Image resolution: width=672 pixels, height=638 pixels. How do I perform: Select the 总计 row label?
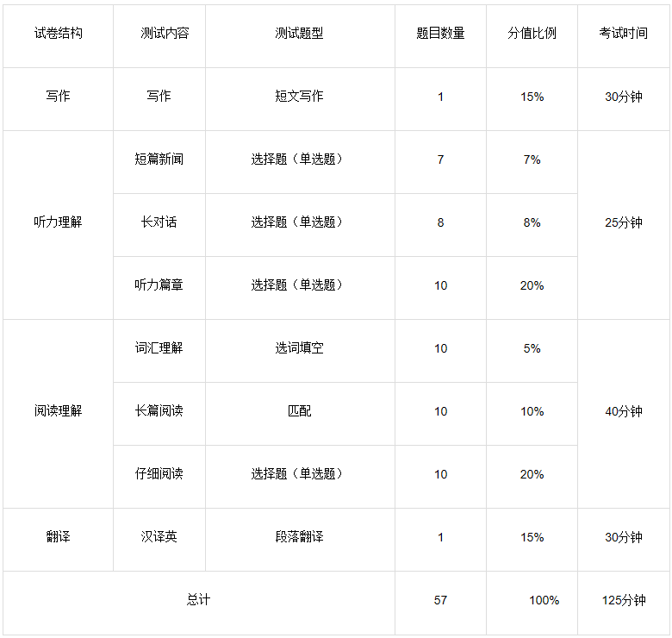coord(198,603)
